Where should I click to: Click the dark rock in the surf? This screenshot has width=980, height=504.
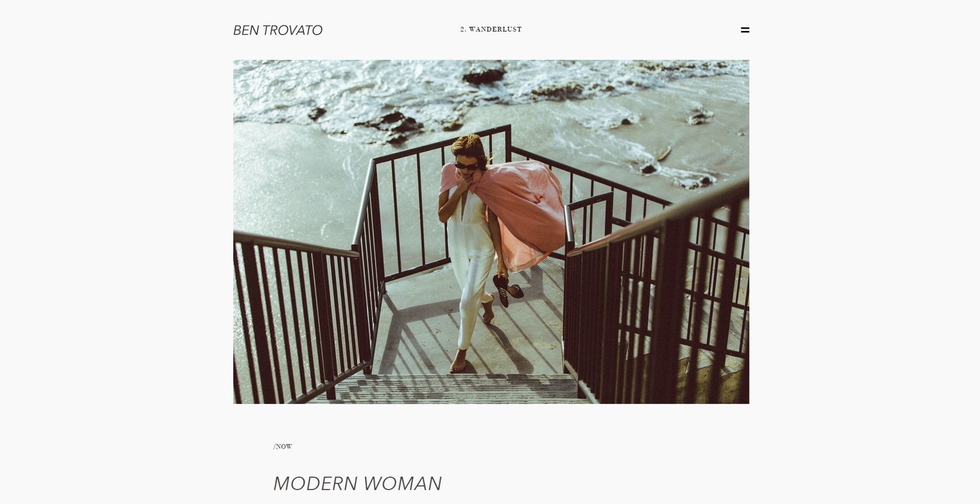(x=484, y=75)
